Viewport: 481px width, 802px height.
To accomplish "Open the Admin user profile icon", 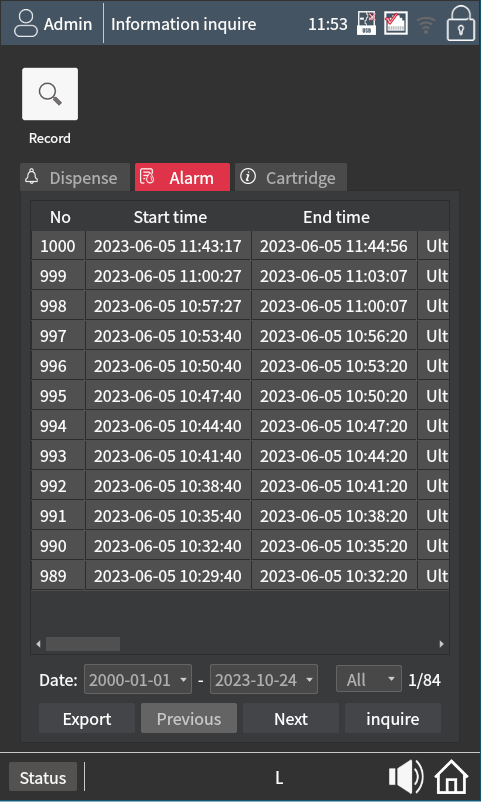I will 26,24.
